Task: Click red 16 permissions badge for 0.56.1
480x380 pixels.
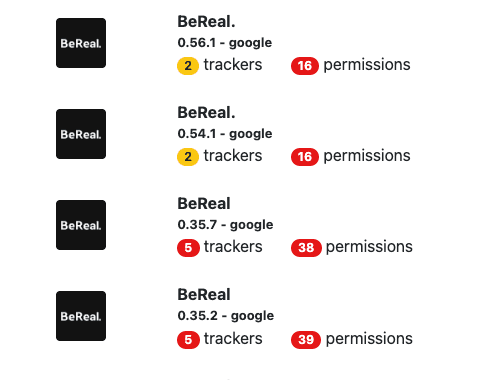Action: (305, 66)
